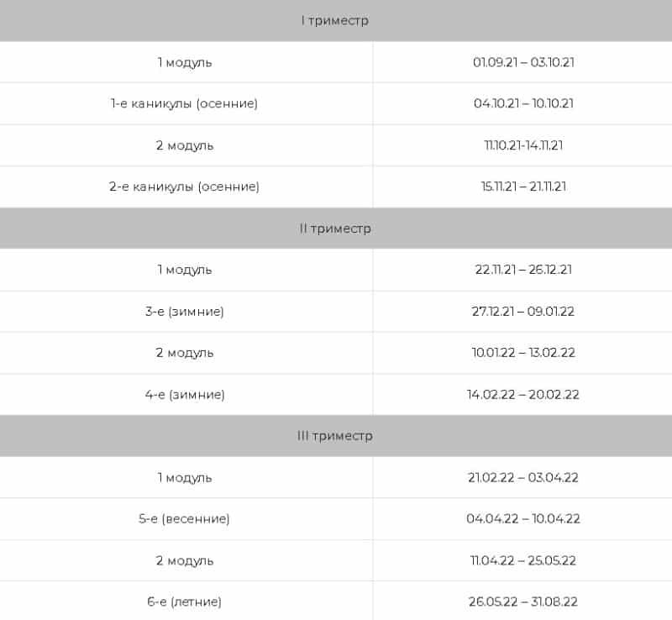Click the 11.10.21-14.11.21 date cell

(523, 145)
